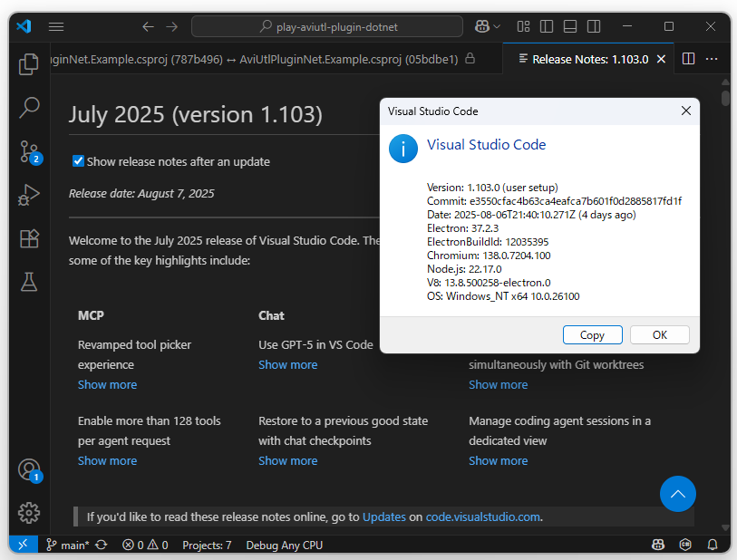This screenshot has height=560, width=737.
Task: Open the Run and Debug view
Action: click(28, 194)
